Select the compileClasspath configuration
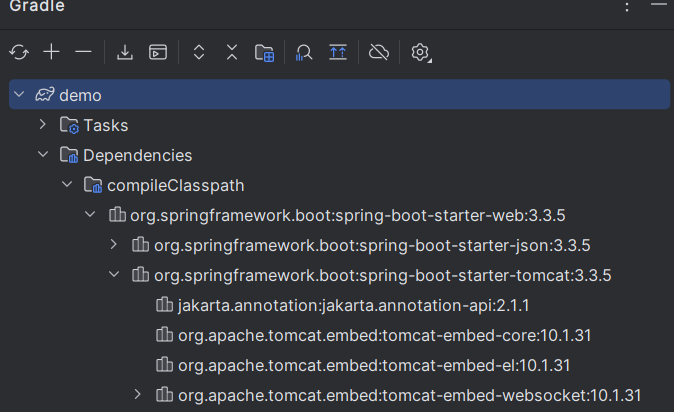 tap(175, 186)
